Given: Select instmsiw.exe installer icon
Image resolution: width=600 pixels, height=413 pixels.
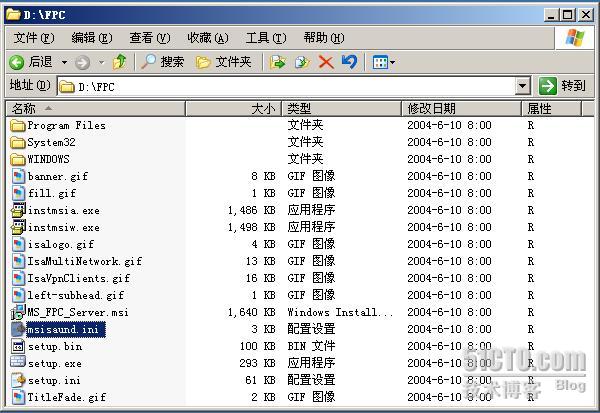Looking at the screenshot, I should (18, 227).
